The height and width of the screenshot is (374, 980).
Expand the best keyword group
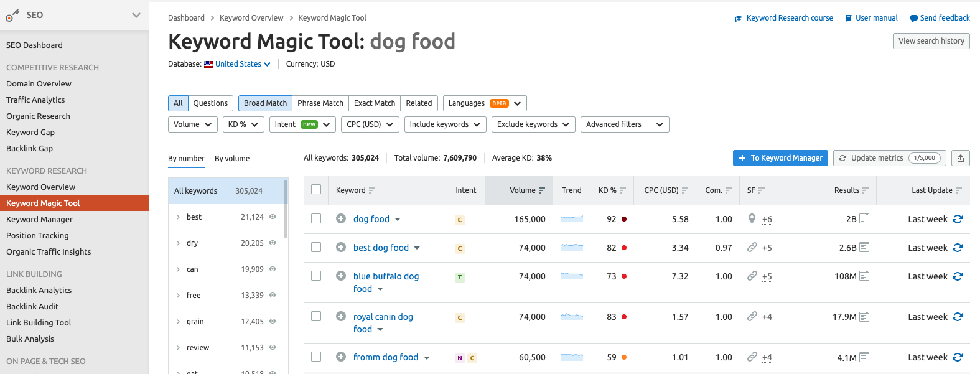(178, 217)
